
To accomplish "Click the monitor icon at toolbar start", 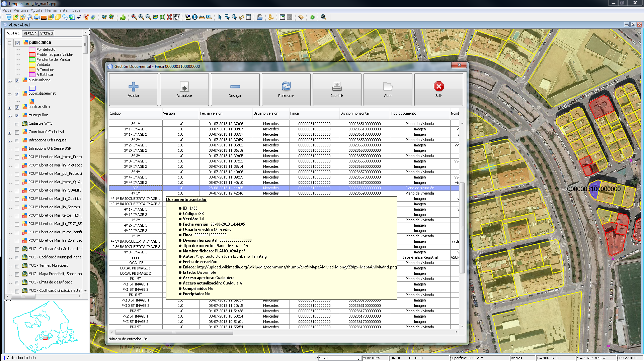I will [x=9, y=17].
